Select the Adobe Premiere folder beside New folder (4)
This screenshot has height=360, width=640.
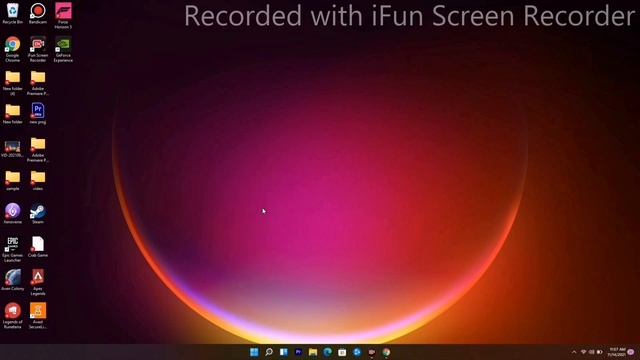38,82
